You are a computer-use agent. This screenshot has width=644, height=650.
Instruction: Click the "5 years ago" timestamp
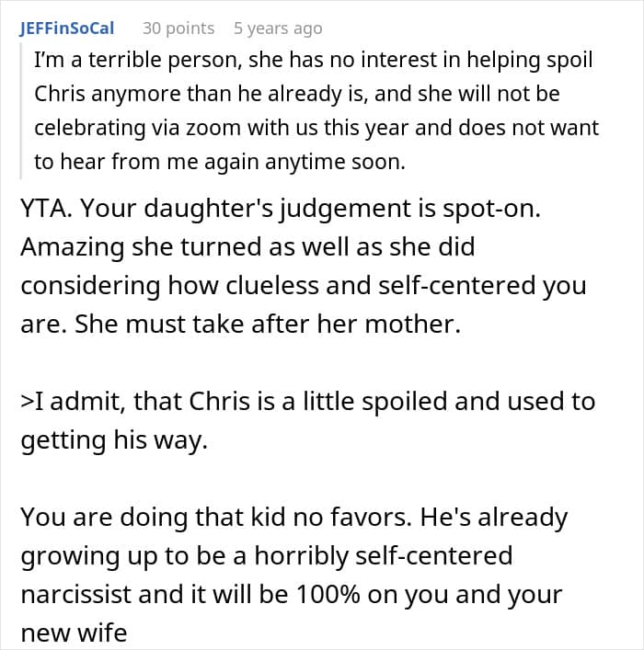(x=278, y=28)
